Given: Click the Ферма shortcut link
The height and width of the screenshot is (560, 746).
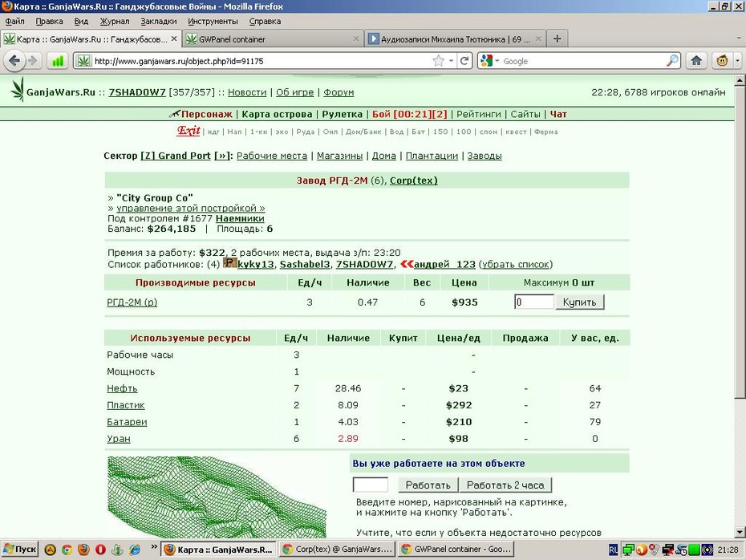Looking at the screenshot, I should tap(545, 132).
